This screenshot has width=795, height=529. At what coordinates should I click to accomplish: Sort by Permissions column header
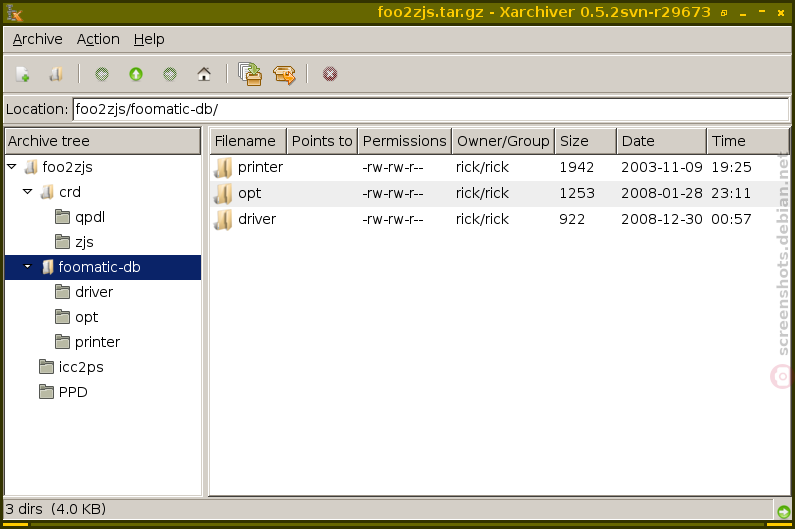[405, 141]
